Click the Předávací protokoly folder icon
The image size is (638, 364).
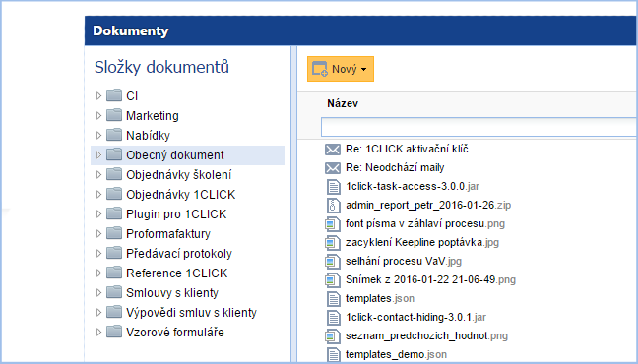pos(114,253)
